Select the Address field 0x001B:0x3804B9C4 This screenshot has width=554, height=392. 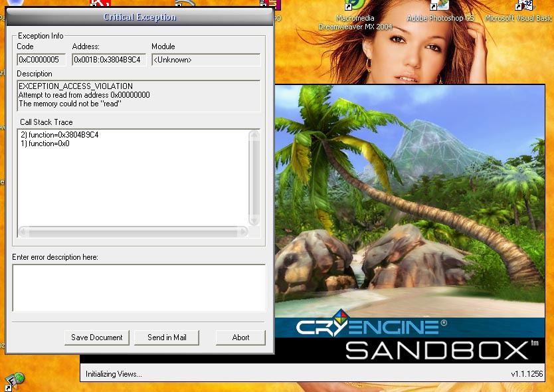click(109, 60)
